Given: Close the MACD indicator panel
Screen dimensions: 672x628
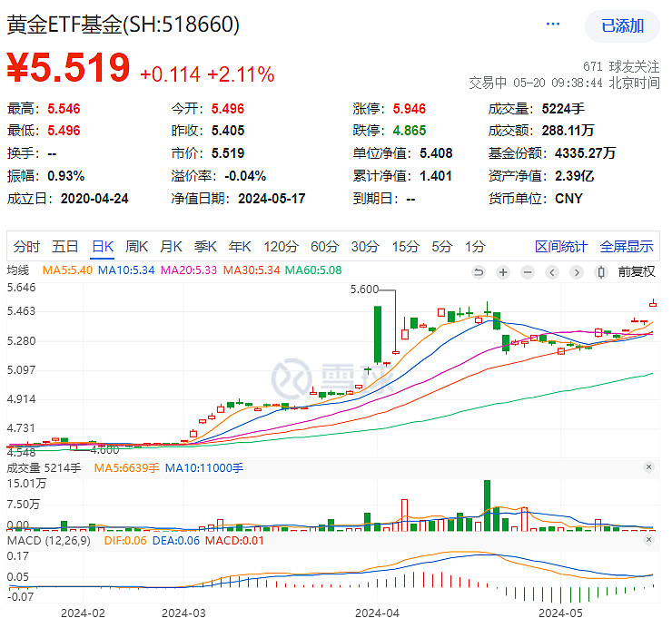Looking at the screenshot, I should click(649, 540).
